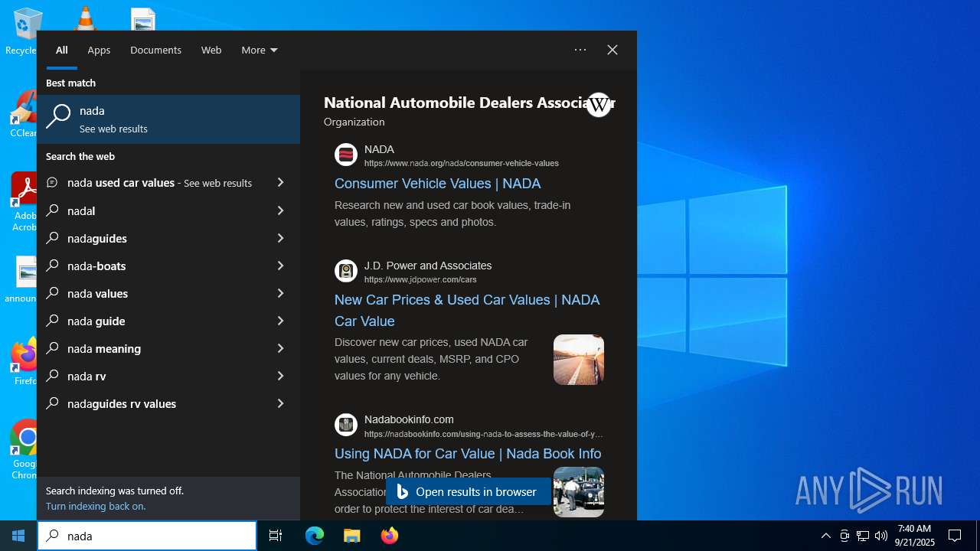980x551 pixels.
Task: Expand the nadaguides rv values suggestion arrow
Action: pos(280,403)
